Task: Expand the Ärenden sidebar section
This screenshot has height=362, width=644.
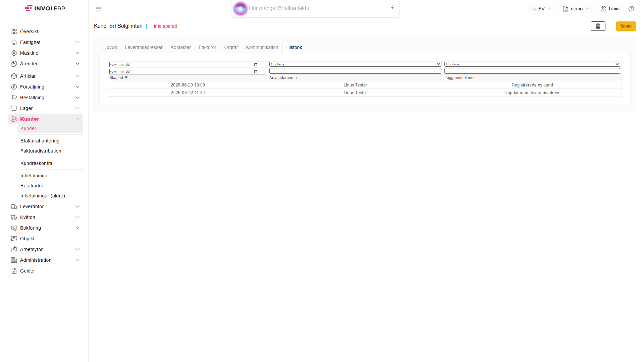Action: coord(77,64)
